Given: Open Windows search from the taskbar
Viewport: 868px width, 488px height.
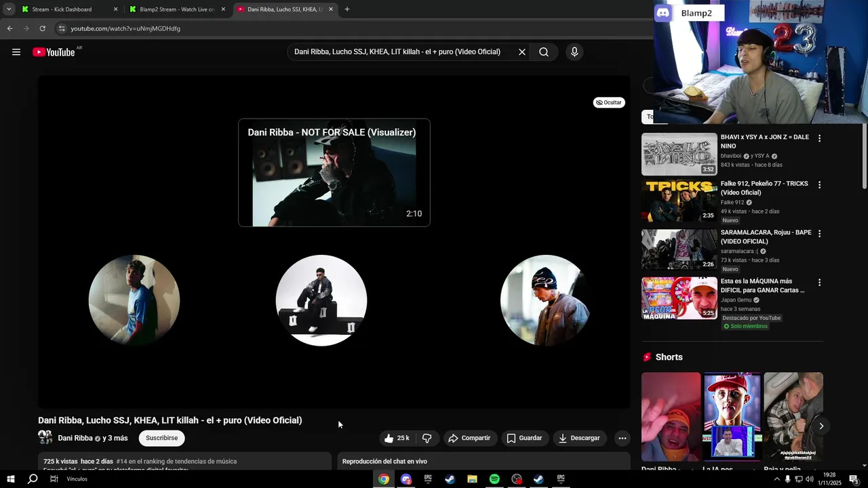Looking at the screenshot, I should pos(33,479).
